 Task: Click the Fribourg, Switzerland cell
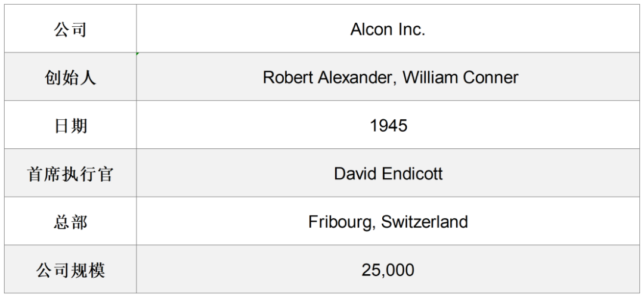point(388,221)
